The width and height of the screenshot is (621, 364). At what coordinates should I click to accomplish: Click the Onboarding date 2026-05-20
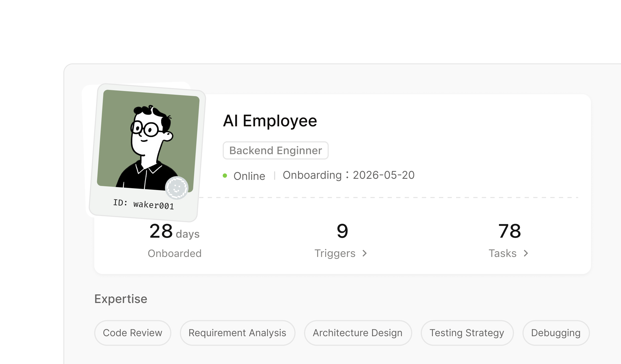pyautogui.click(x=384, y=175)
